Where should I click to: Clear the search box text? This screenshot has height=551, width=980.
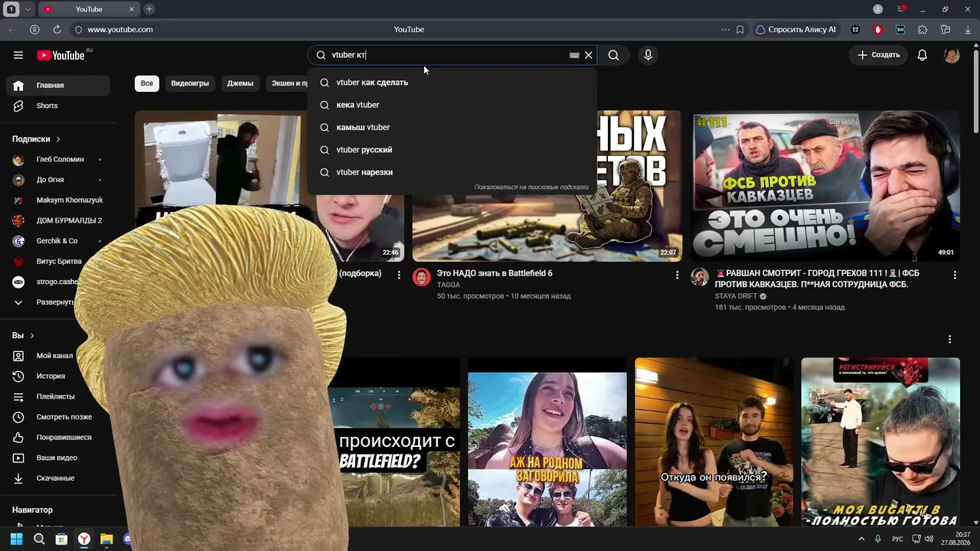click(x=588, y=55)
